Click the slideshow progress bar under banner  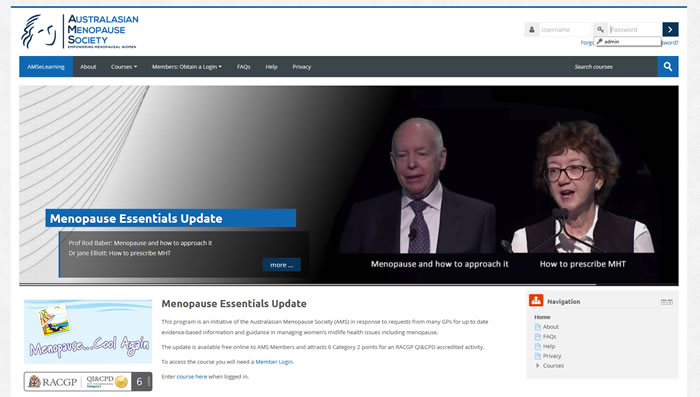[349, 284]
